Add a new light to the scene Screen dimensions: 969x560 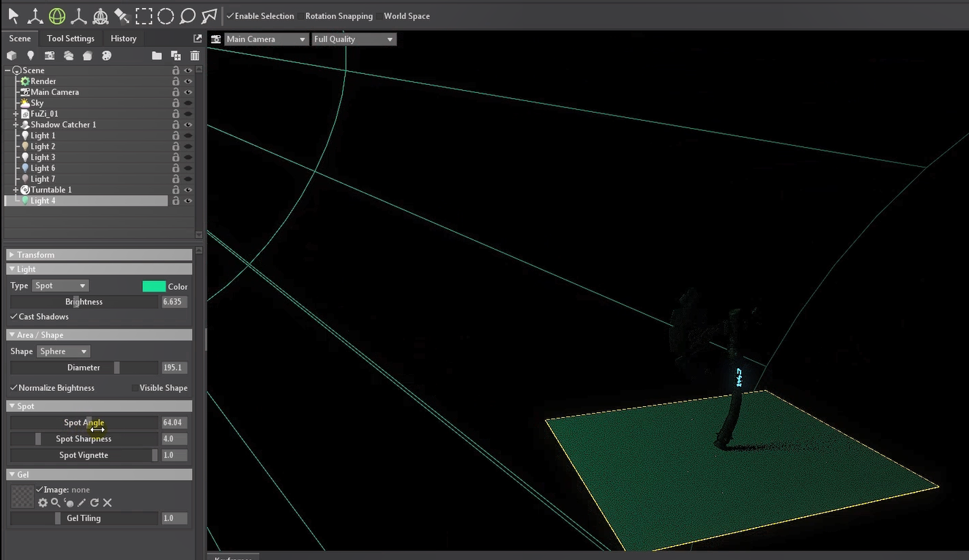click(31, 56)
